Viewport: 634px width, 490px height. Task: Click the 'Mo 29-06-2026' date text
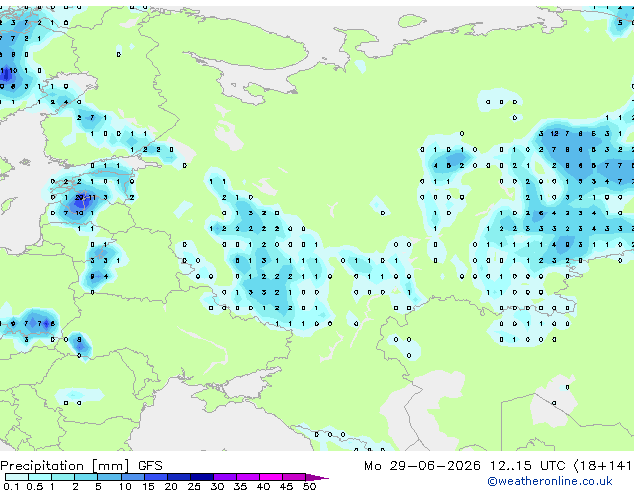[422, 466]
